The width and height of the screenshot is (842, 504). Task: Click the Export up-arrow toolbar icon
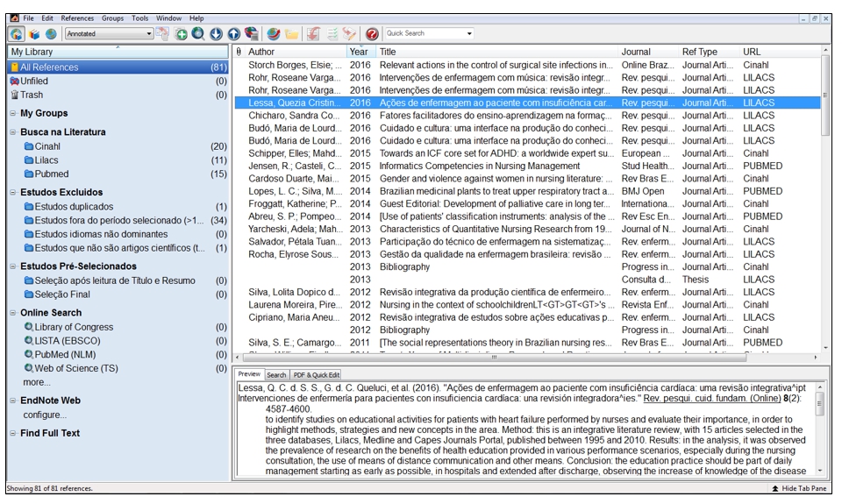(x=233, y=34)
